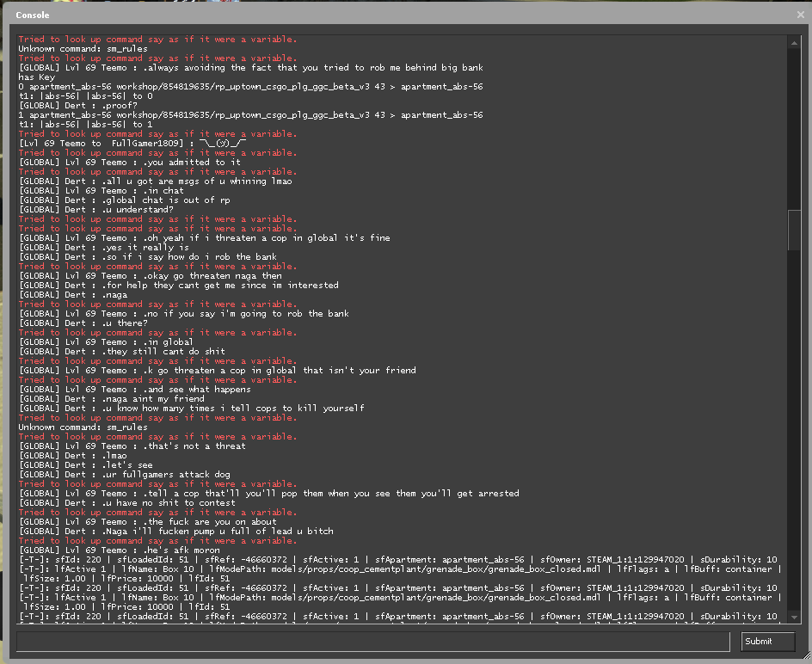Image resolution: width=812 pixels, height=664 pixels.
Task: Click Teemo's line '.in global'
Action: (x=106, y=341)
